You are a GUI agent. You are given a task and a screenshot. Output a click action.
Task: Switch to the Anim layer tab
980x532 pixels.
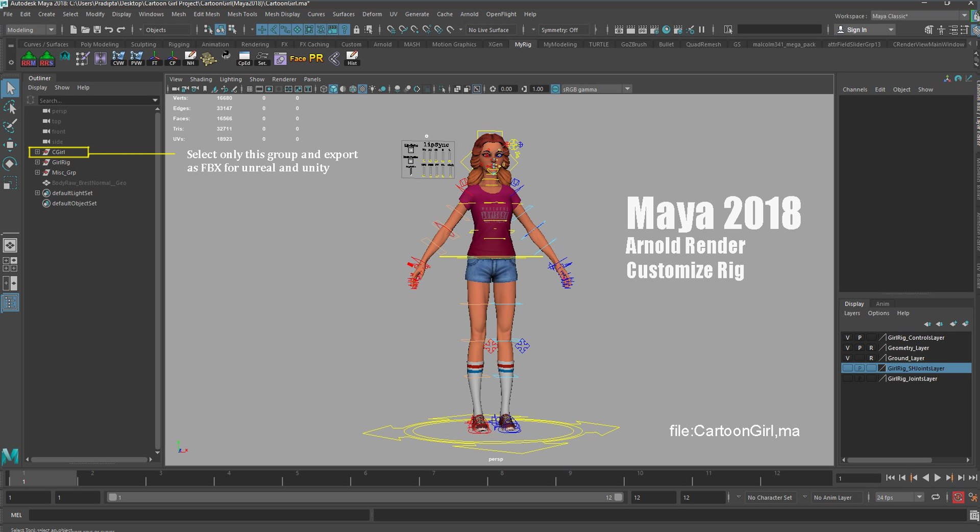(883, 303)
